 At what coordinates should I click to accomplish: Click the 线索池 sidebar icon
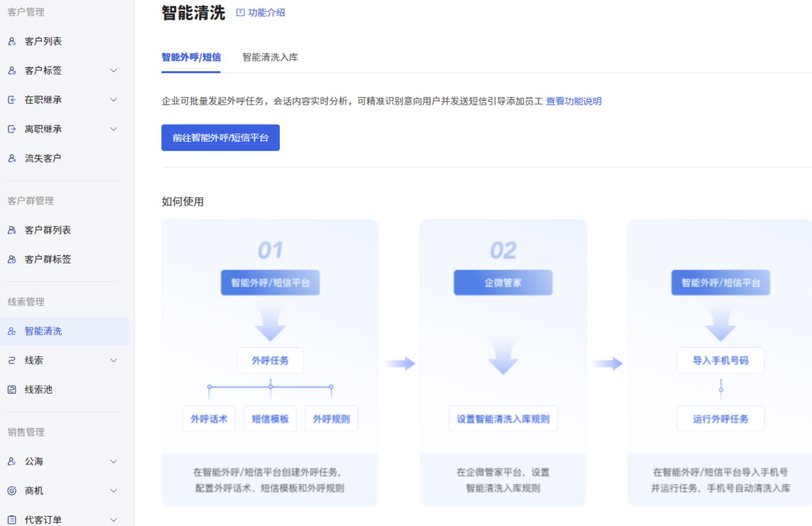(x=12, y=390)
